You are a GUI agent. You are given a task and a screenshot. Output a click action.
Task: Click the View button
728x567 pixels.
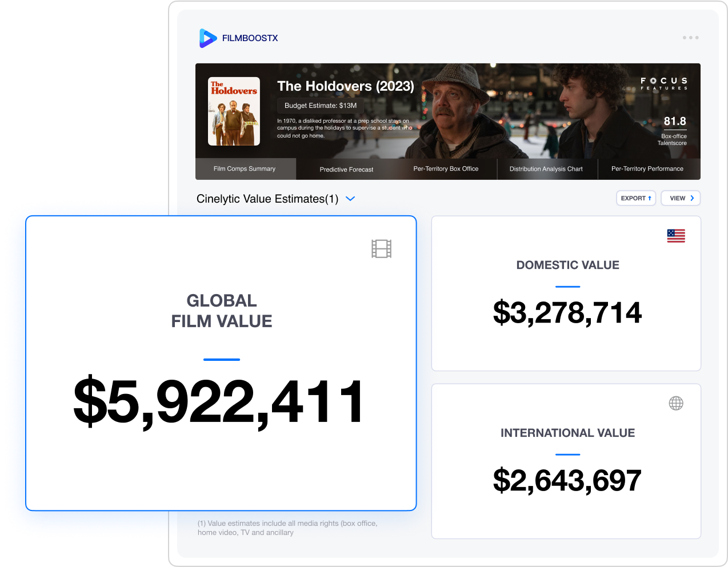(681, 198)
